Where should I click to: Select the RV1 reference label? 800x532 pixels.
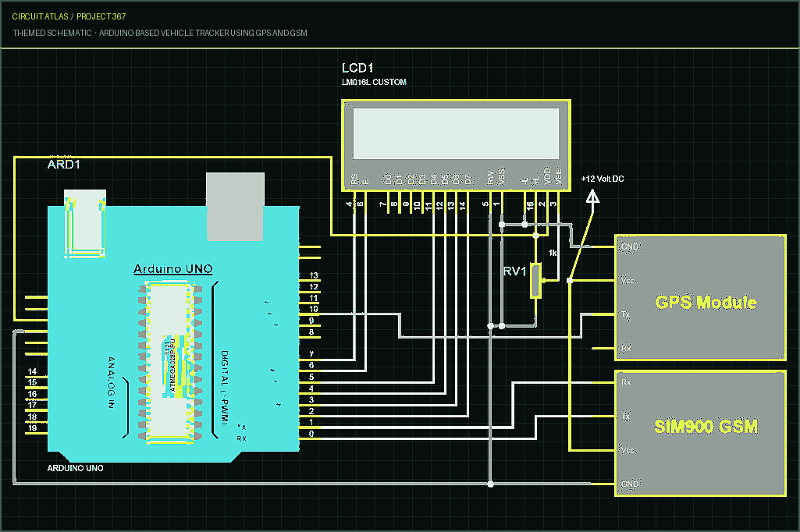[515, 271]
